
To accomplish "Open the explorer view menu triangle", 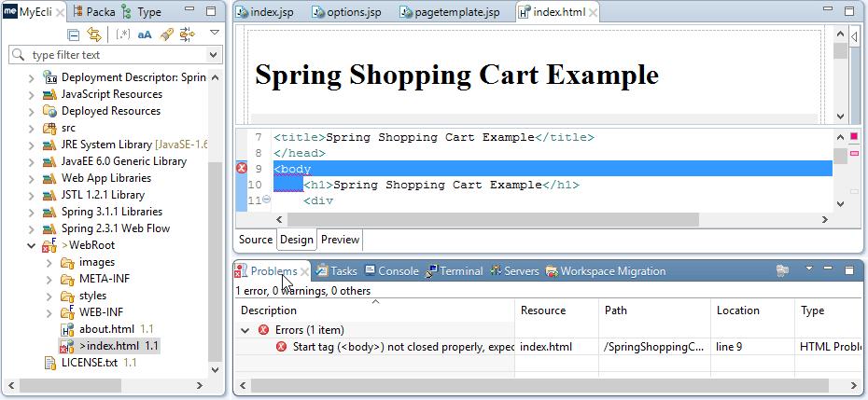I will point(215,33).
